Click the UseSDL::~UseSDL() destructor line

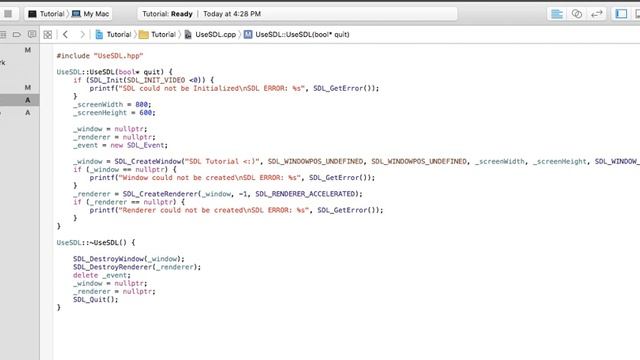tap(96, 243)
